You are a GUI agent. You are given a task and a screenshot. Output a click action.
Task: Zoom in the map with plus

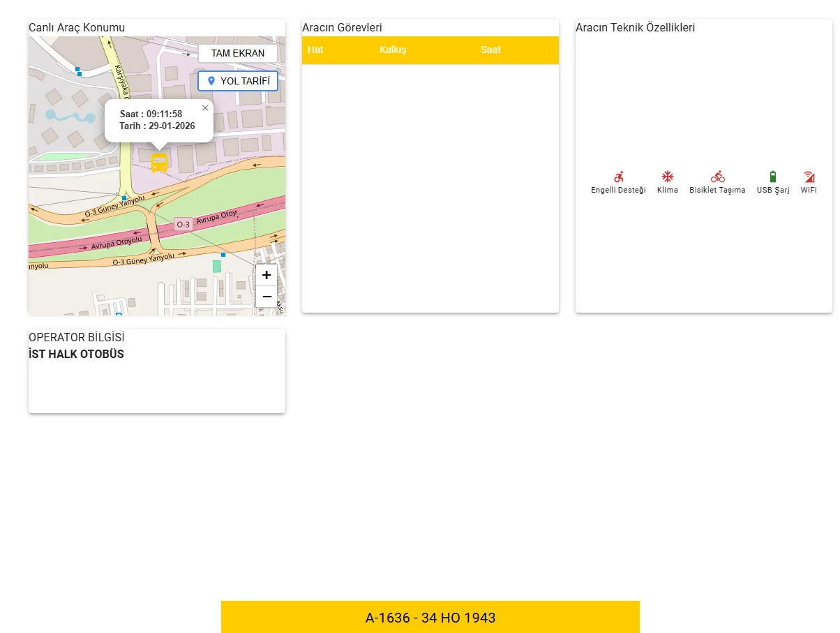(x=267, y=275)
